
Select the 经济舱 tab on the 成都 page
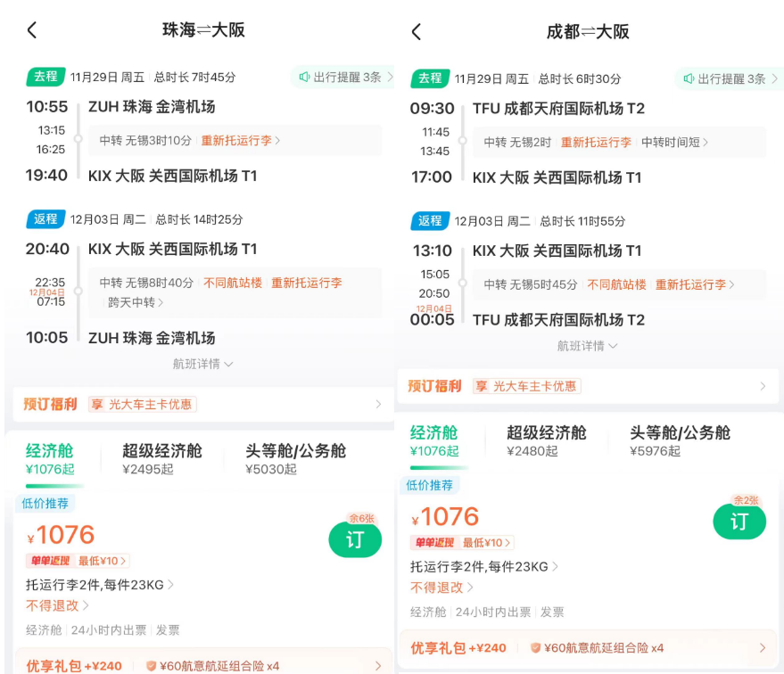click(434, 441)
